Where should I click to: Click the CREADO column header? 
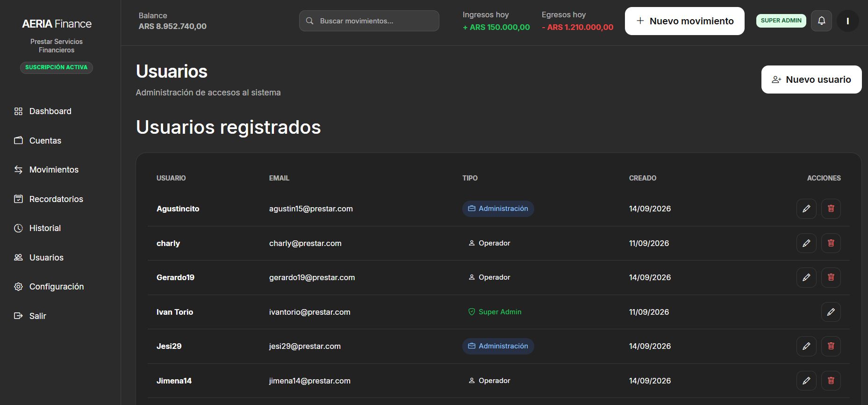(643, 178)
